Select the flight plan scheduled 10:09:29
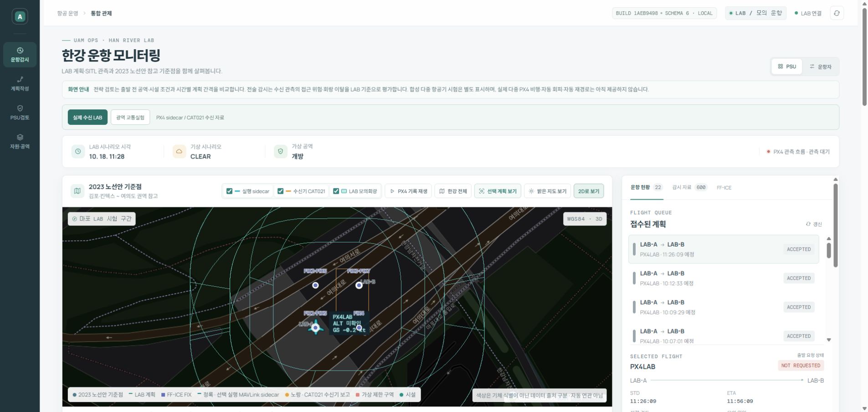The width and height of the screenshot is (868, 412). tap(724, 307)
